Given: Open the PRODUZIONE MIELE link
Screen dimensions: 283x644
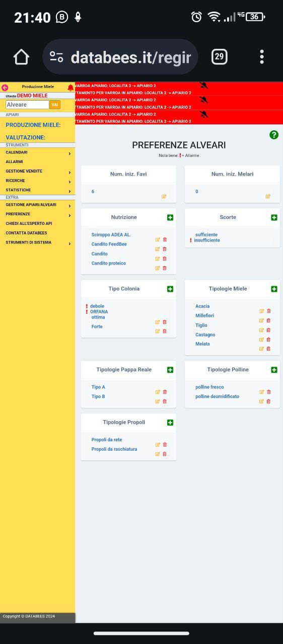Looking at the screenshot, I should point(33,125).
